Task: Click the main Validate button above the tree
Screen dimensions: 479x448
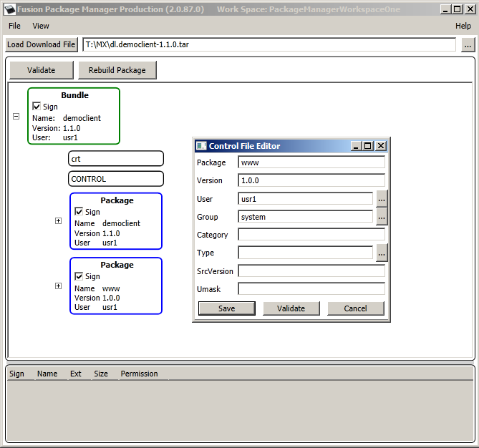Action: pyautogui.click(x=42, y=70)
